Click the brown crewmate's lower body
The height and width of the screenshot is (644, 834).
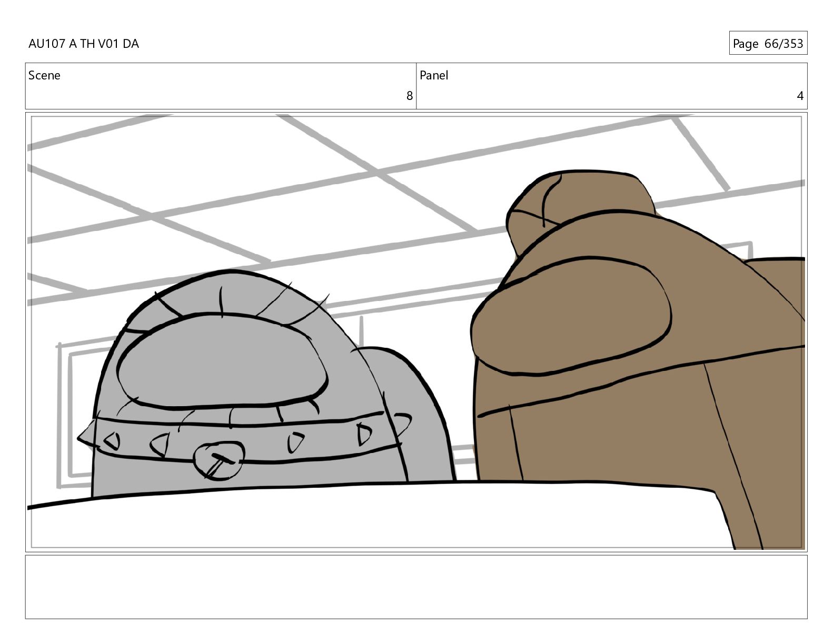(605, 437)
